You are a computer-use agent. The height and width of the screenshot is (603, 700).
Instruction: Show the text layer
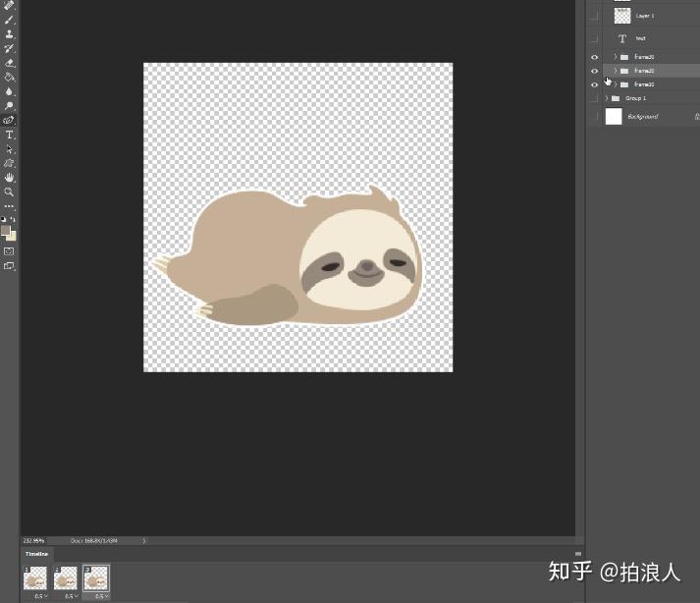[x=594, y=38]
